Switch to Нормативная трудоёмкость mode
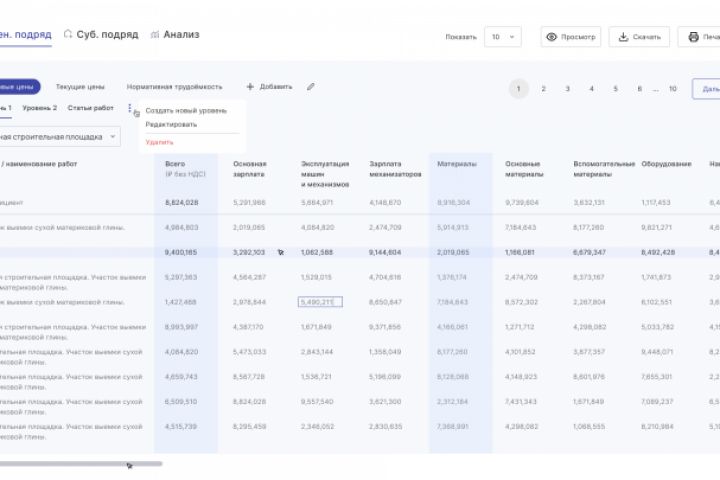This screenshot has width=720, height=480. (174, 87)
